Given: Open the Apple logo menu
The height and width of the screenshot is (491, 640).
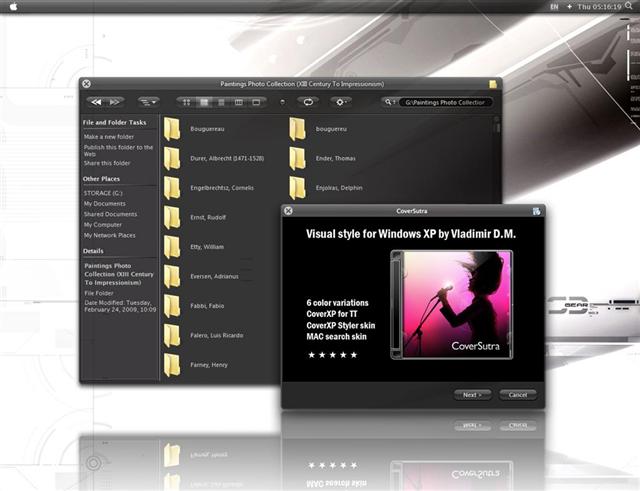Looking at the screenshot, I should [15, 7].
